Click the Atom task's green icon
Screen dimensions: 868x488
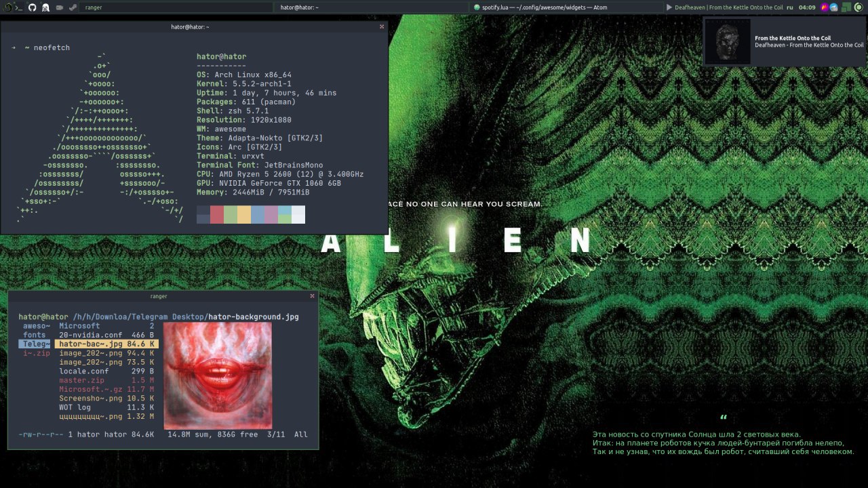[477, 7]
